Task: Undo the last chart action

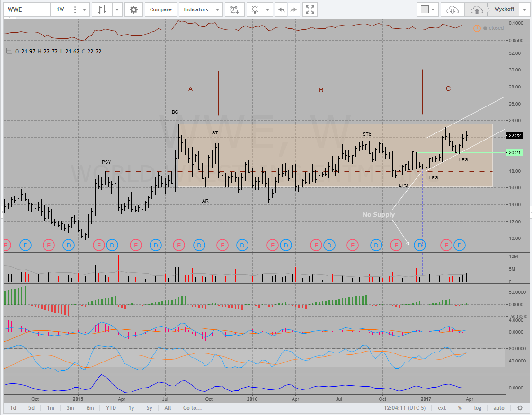Action: [x=282, y=9]
